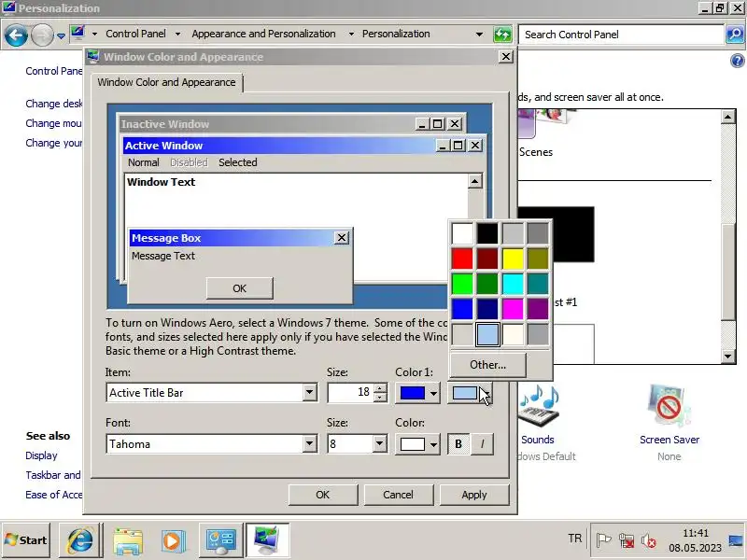
Task: Increase item size with up spinner
Action: (x=380, y=388)
